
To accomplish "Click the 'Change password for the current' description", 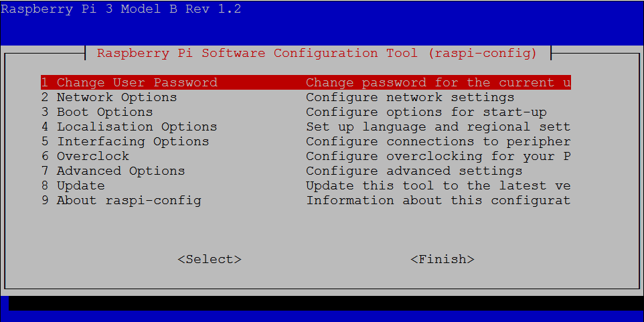I will click(438, 82).
